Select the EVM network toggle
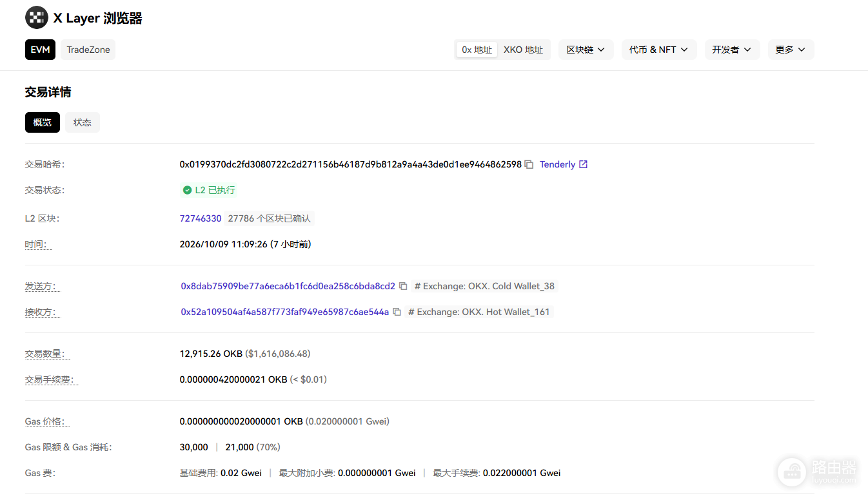 (40, 50)
